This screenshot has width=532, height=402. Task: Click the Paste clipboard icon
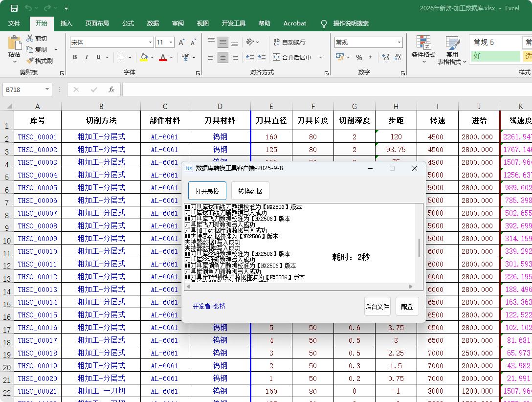[14, 44]
